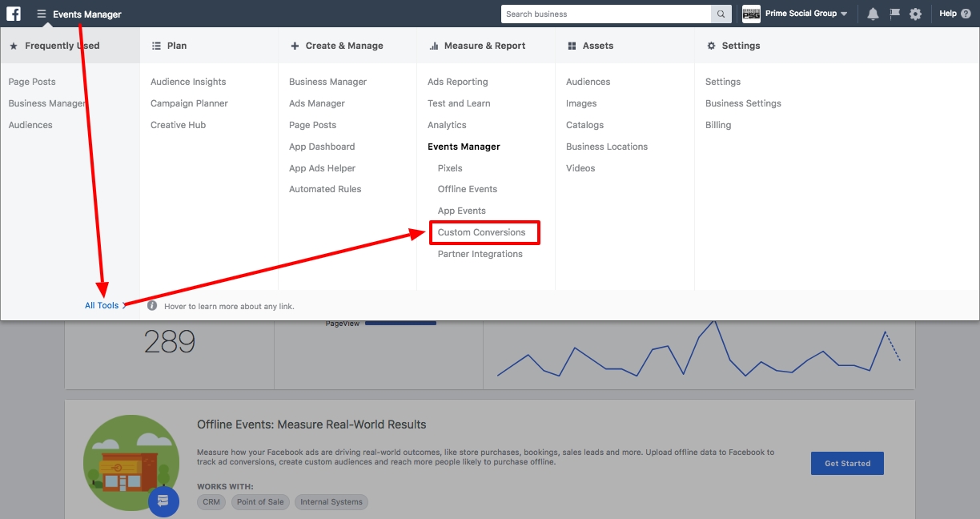This screenshot has height=519, width=980.
Task: Click the list icon beside Plan
Action: (x=156, y=46)
